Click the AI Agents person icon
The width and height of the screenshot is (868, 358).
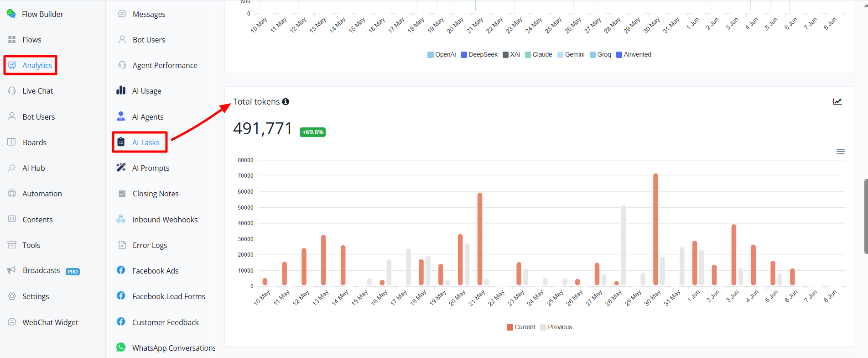pyautogui.click(x=121, y=116)
